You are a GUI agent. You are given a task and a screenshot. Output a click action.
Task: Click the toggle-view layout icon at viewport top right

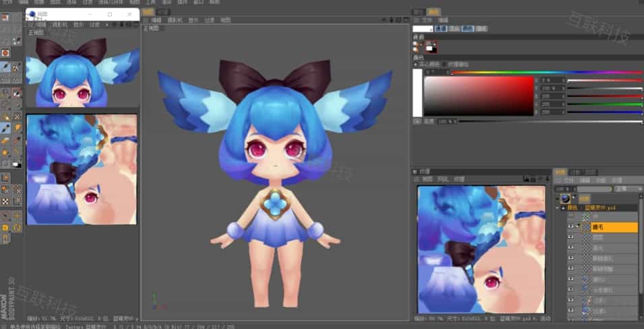coord(406,20)
